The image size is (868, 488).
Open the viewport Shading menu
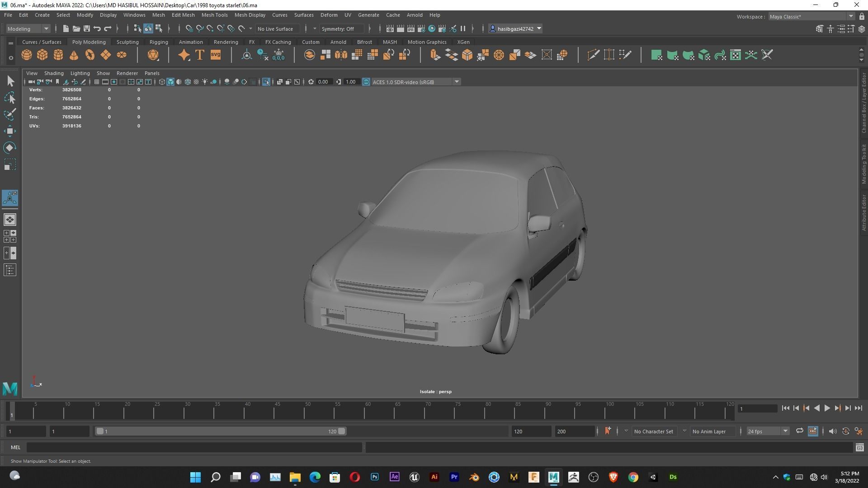54,73
